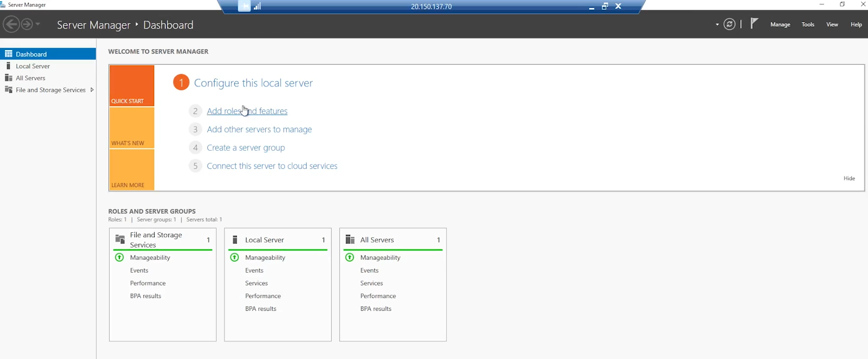Click Create a server group link
Image resolution: width=868 pixels, height=359 pixels.
[x=246, y=147]
